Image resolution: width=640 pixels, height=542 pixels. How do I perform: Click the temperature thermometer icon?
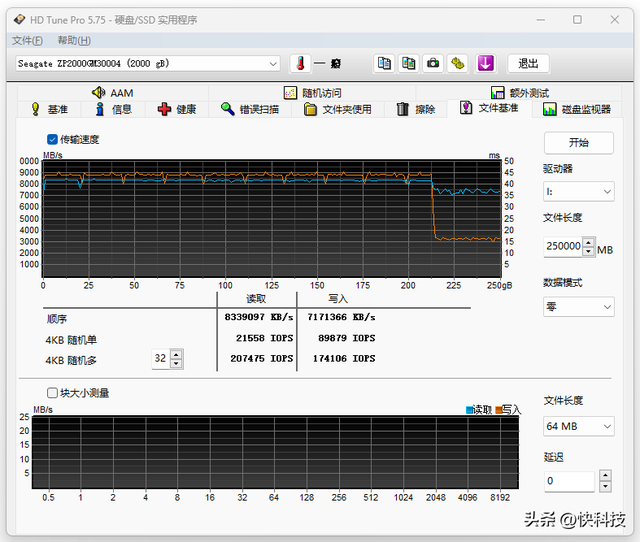tap(299, 63)
